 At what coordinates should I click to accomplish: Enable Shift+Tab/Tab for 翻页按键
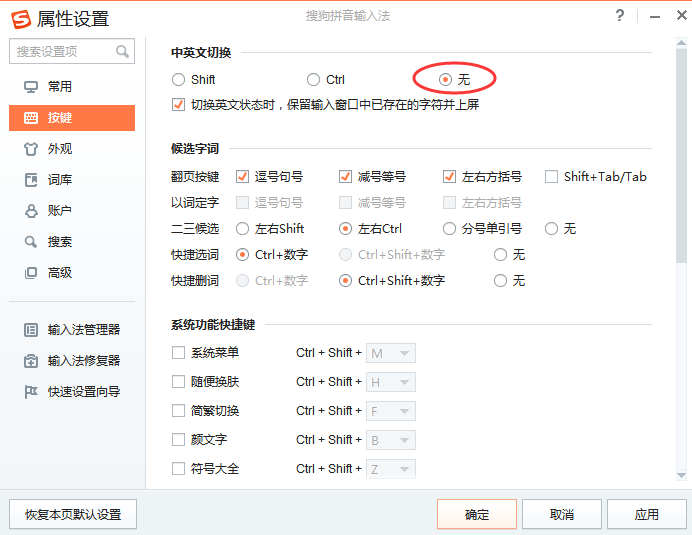tap(551, 177)
